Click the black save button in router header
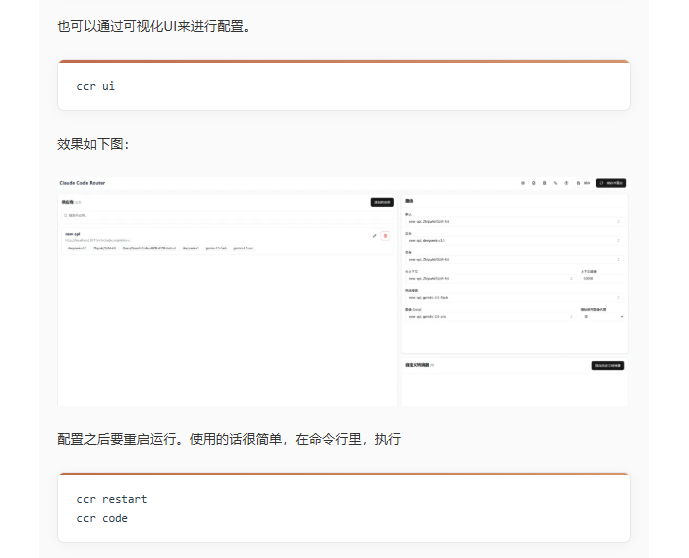689x558 pixels. click(611, 183)
